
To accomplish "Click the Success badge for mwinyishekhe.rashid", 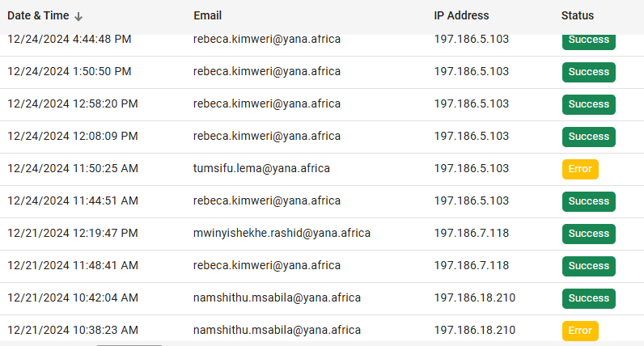I will 588,234.
